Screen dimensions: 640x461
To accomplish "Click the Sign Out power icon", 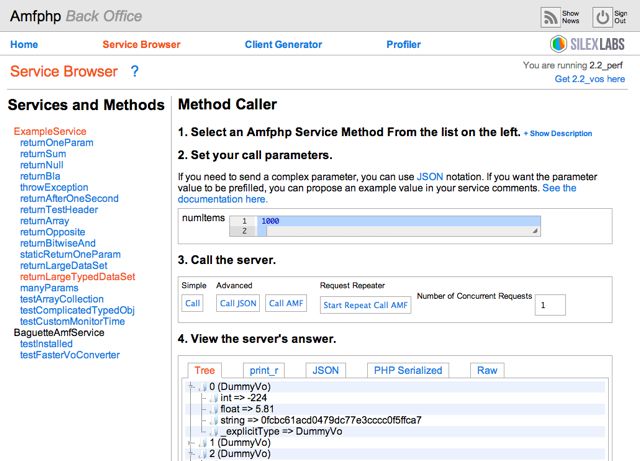I will (x=602, y=17).
